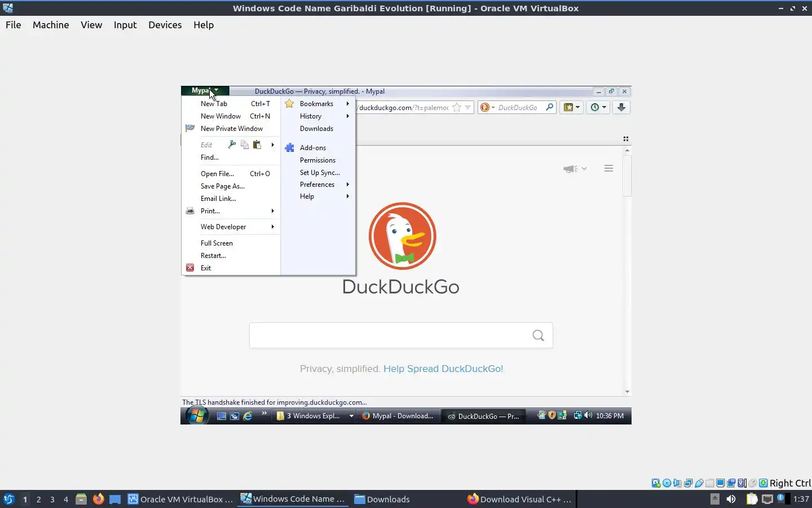
Task: Click the Switch between windows quick launch icon
Action: (235, 416)
